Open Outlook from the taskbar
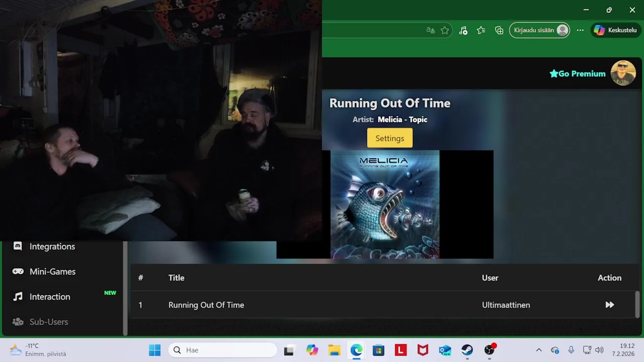644x362 pixels. click(x=445, y=350)
